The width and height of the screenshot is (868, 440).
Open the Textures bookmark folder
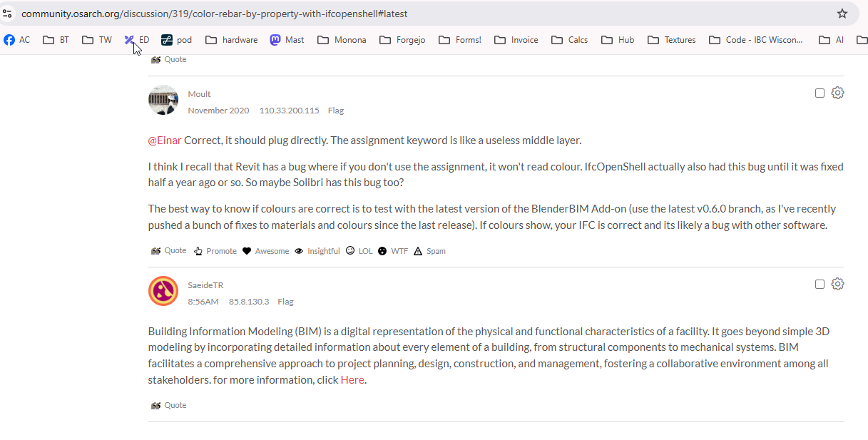[x=672, y=40]
